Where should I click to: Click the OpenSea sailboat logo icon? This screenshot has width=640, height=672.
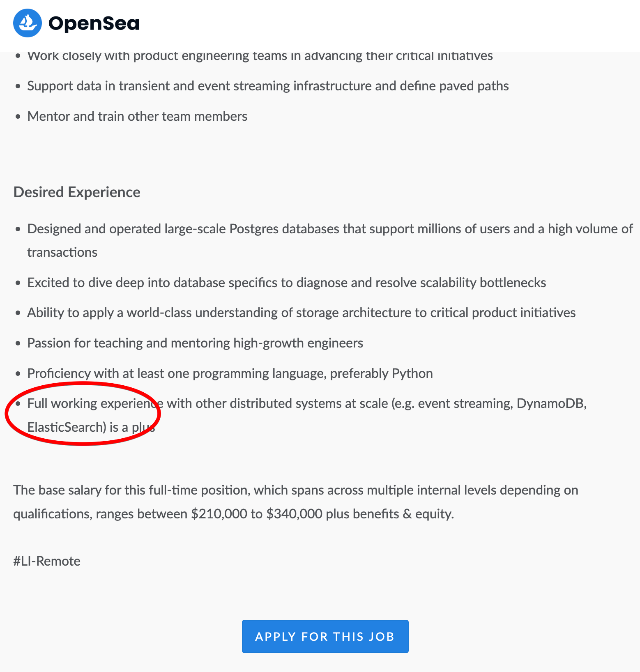(28, 23)
